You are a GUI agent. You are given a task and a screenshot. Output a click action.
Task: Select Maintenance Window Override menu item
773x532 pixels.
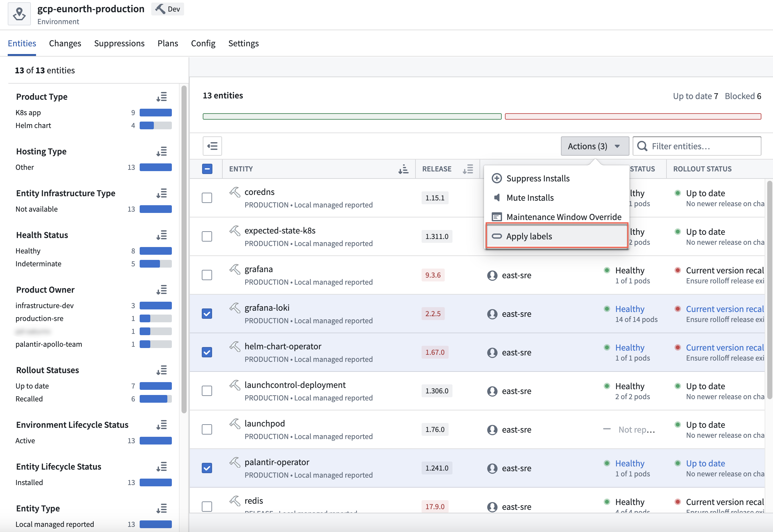click(x=556, y=217)
